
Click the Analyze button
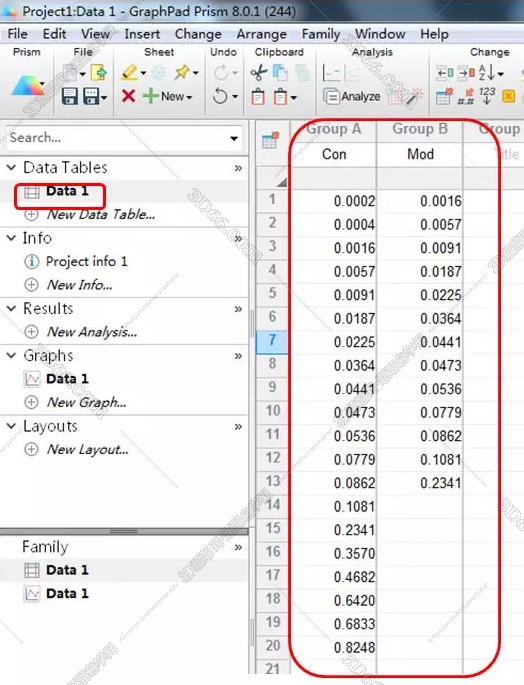[x=352, y=96]
